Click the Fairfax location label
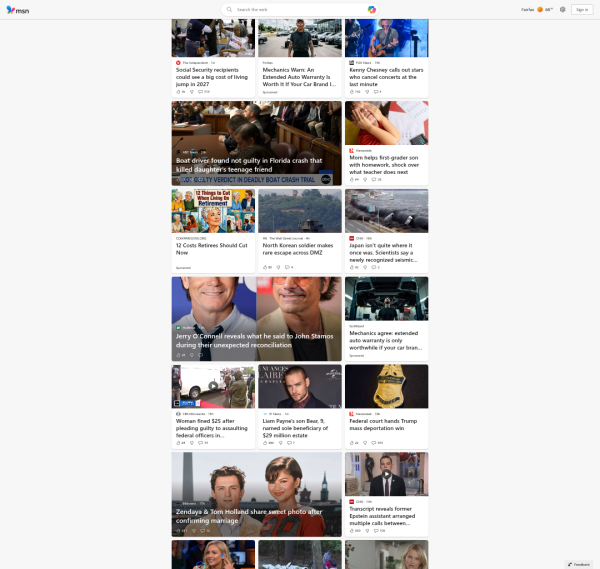600x569 pixels. 528,10
